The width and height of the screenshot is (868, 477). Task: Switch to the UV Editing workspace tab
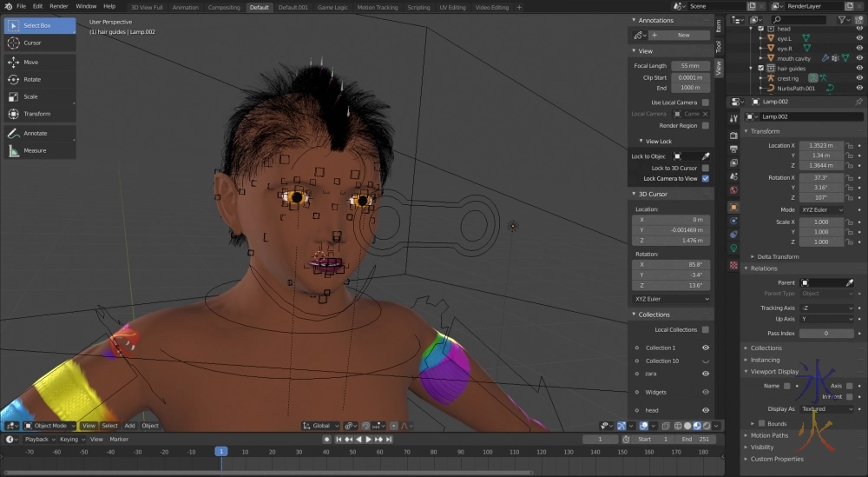[452, 7]
